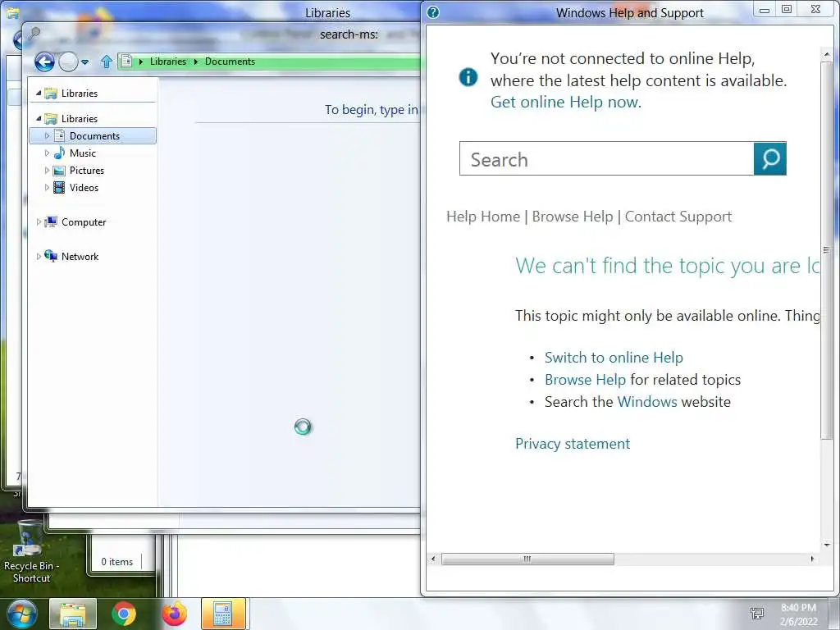840x630 pixels.
Task: Select Videos in the navigation pane
Action: click(x=84, y=188)
